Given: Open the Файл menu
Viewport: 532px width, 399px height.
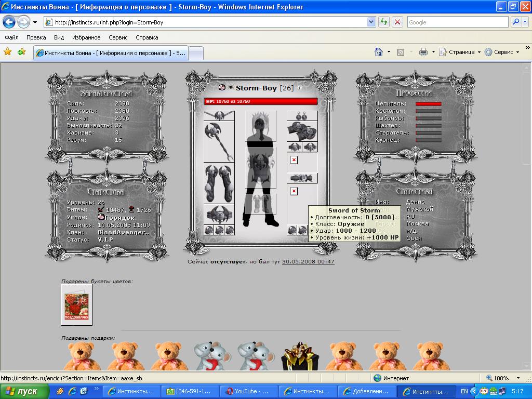Looking at the screenshot, I should tap(12, 37).
